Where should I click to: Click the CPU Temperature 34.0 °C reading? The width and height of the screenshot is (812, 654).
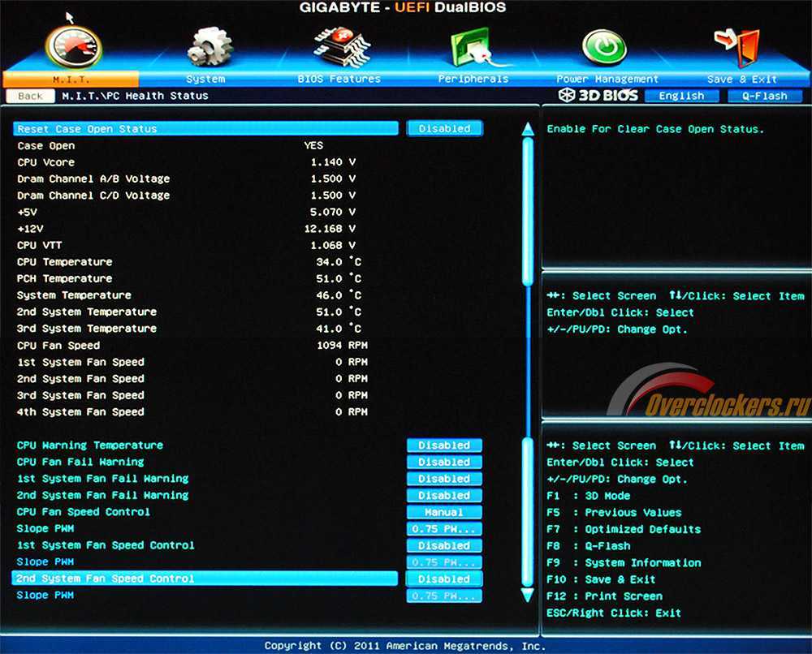(x=339, y=262)
